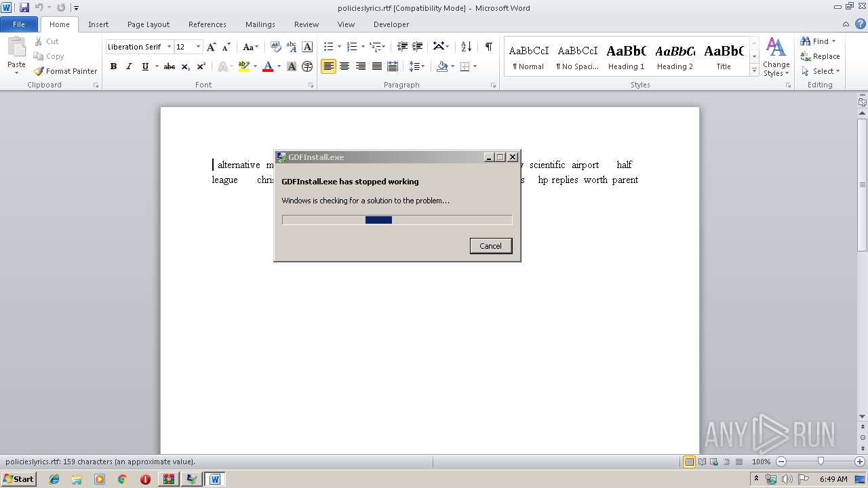The width and height of the screenshot is (868, 488).
Task: Expand Styles gallery More arrow
Action: point(754,70)
